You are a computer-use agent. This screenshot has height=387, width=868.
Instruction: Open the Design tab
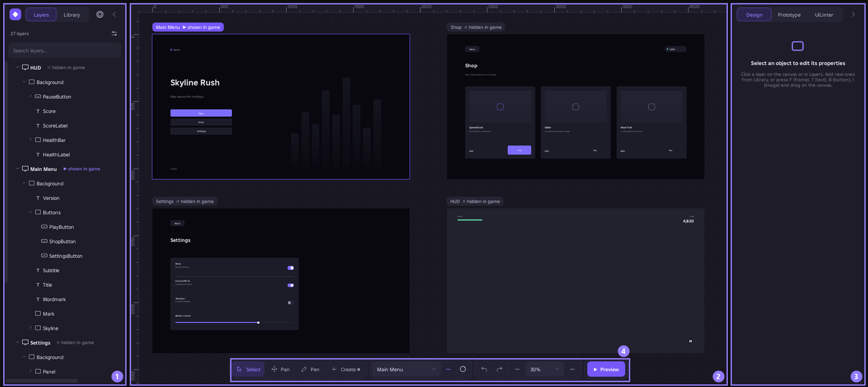754,15
